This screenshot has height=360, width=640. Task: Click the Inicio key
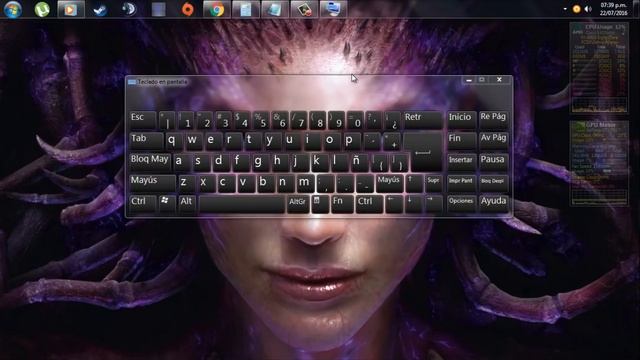462,120
